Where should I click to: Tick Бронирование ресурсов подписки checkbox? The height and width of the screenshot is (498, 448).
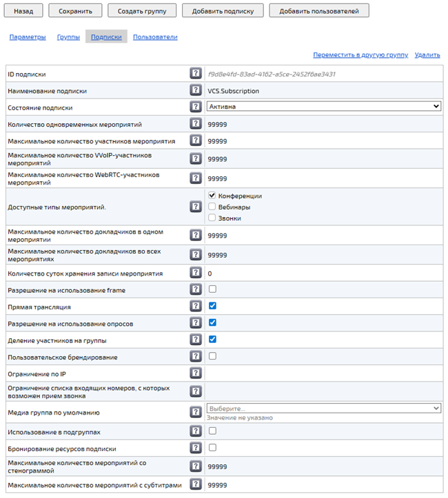point(212,448)
